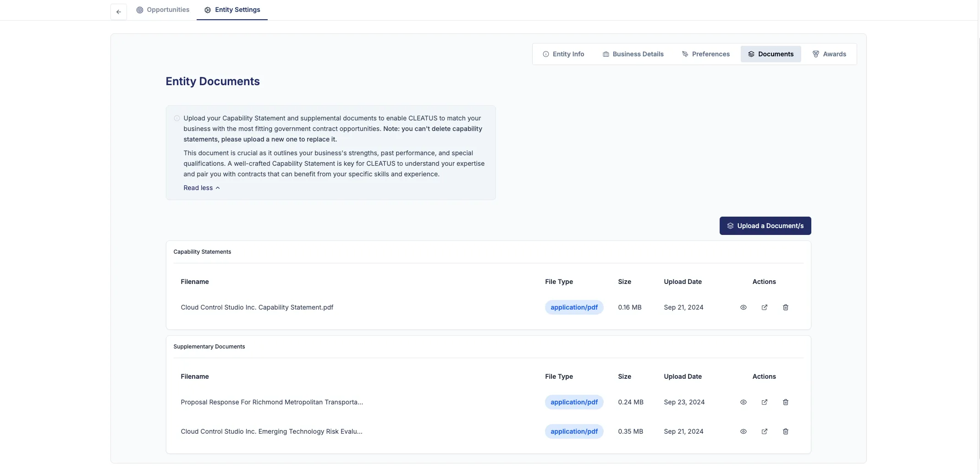Preview the Richmond Metropolitan proposal document
980x474 pixels.
click(743, 402)
